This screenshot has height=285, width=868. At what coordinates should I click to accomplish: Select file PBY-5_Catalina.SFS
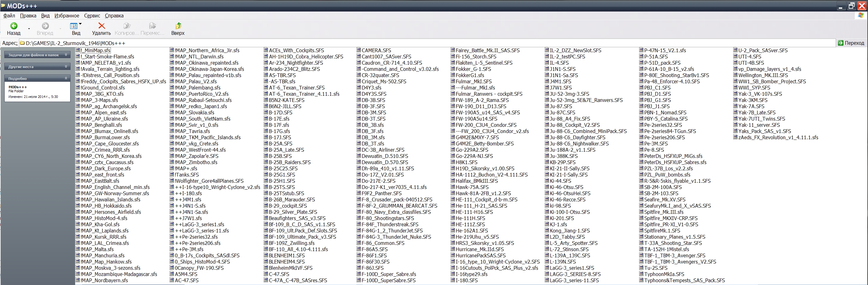click(666, 118)
